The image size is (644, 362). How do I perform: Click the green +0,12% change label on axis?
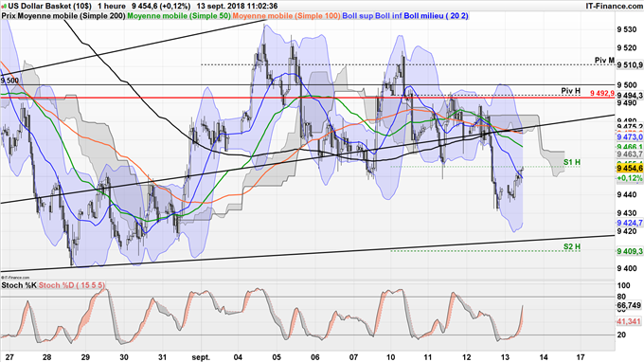point(630,178)
